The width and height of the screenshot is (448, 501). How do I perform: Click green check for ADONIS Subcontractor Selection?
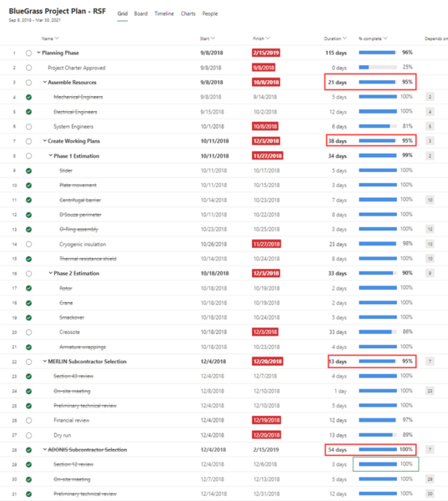tap(28, 450)
